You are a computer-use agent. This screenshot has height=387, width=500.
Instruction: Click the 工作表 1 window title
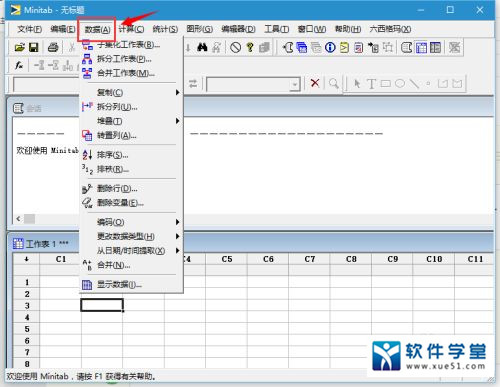47,244
